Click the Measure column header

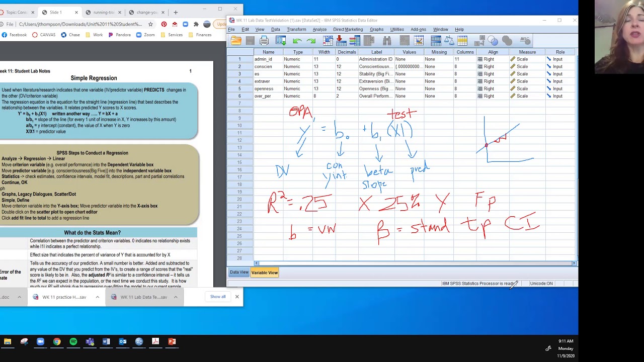tap(527, 52)
